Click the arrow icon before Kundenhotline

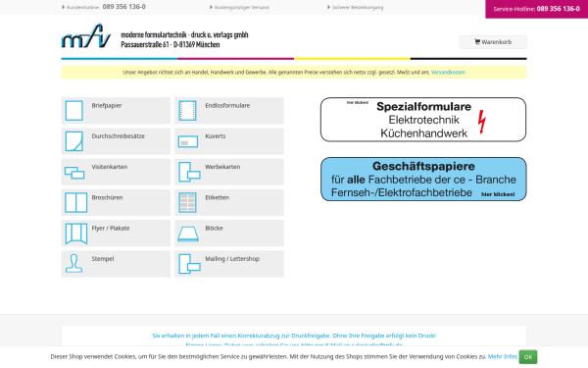point(64,7)
